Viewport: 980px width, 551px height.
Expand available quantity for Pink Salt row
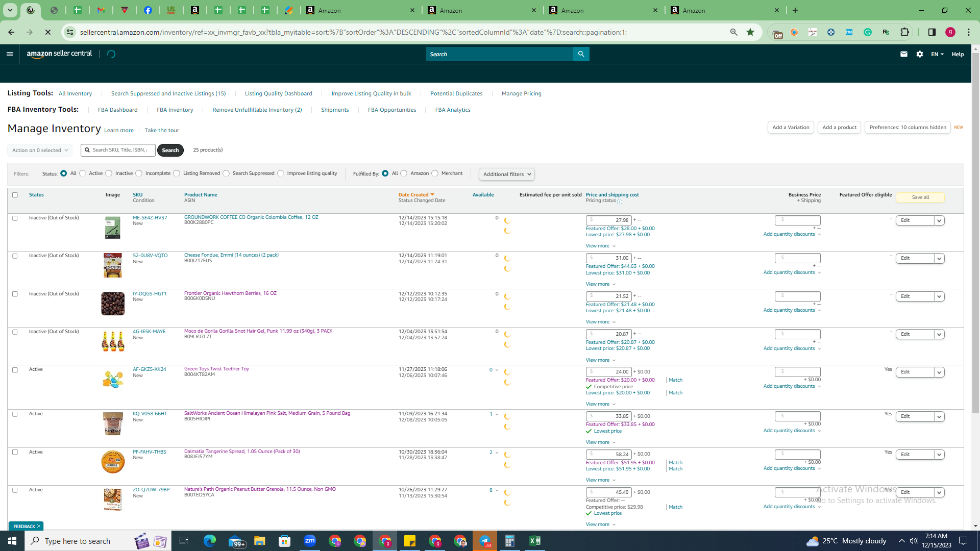click(x=494, y=414)
